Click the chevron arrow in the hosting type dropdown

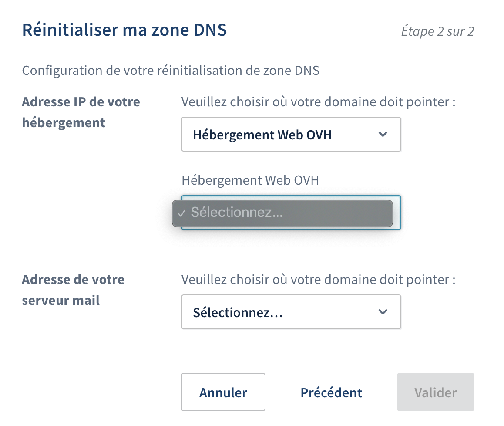coord(383,134)
